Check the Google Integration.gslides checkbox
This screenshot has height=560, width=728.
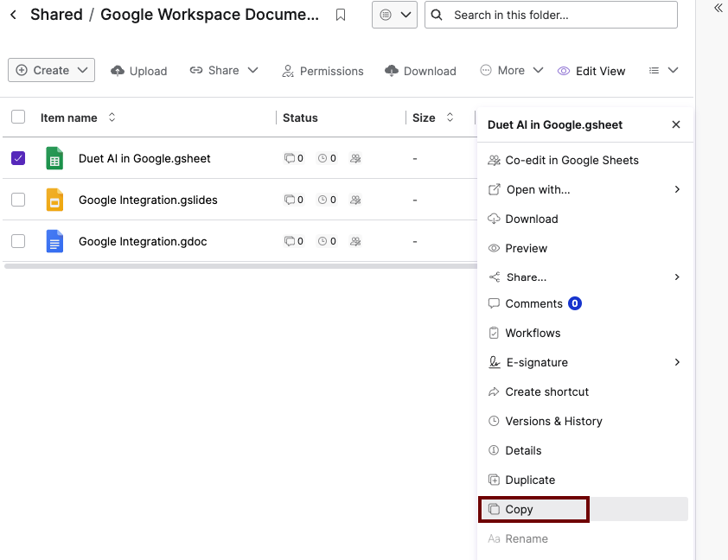[x=18, y=200]
